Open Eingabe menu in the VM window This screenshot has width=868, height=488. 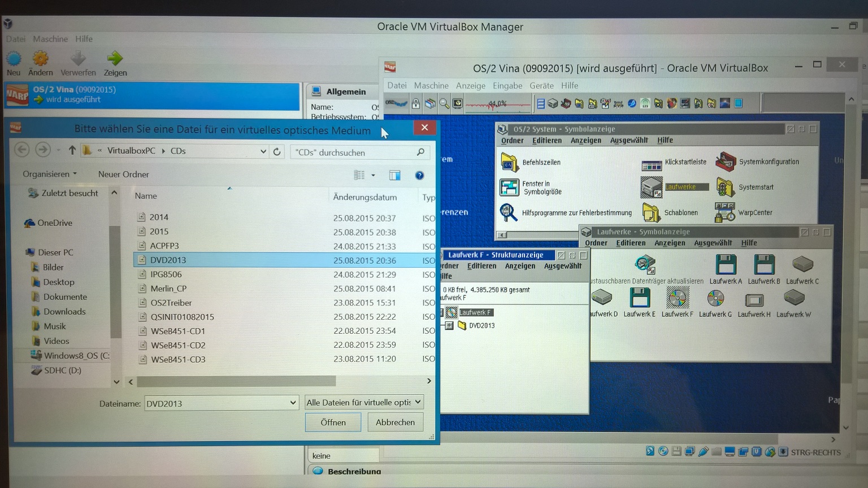tap(507, 85)
